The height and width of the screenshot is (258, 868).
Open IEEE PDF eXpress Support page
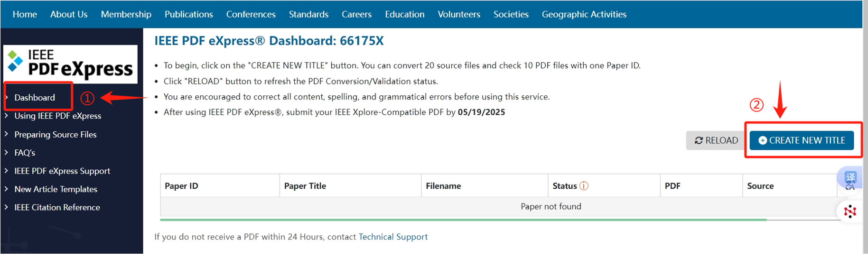pyautogui.click(x=62, y=171)
